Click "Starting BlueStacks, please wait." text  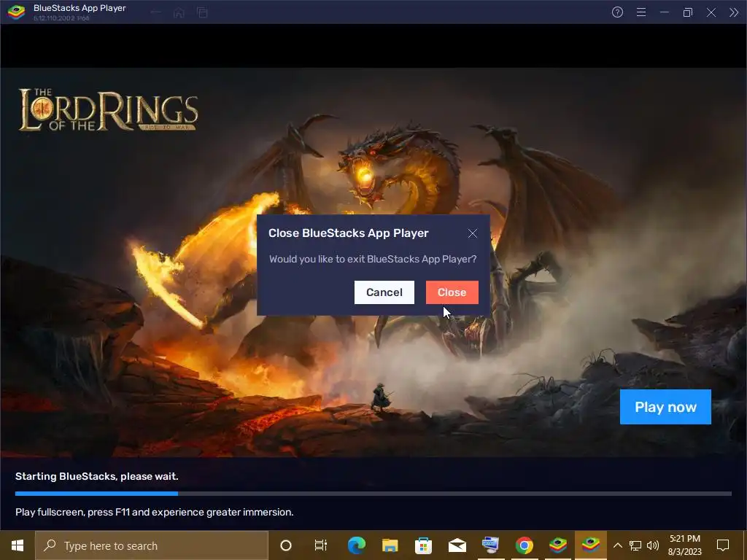point(97,476)
